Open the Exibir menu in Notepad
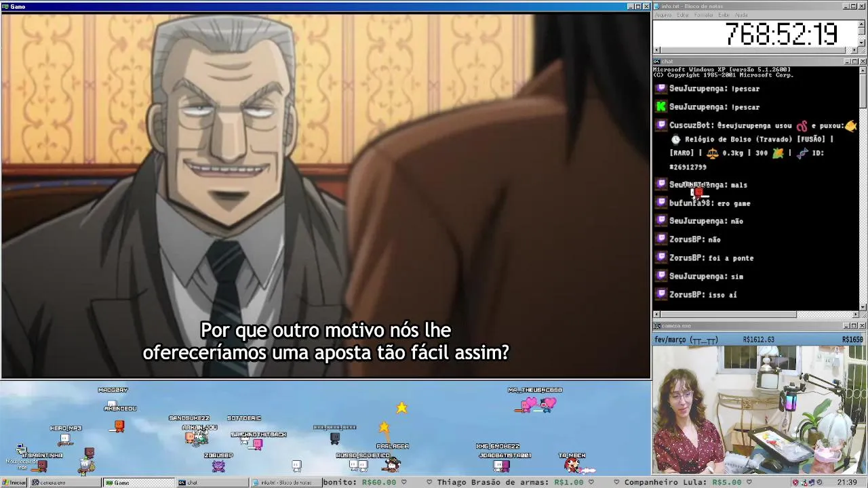 point(724,15)
